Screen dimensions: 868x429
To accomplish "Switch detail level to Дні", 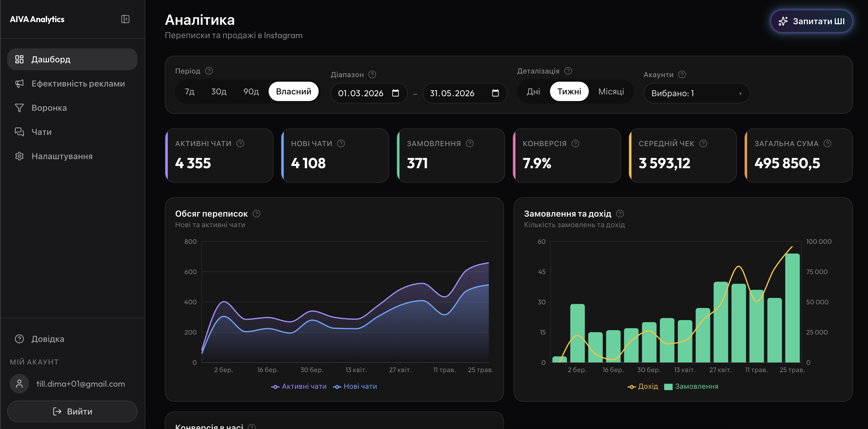I will pos(533,92).
